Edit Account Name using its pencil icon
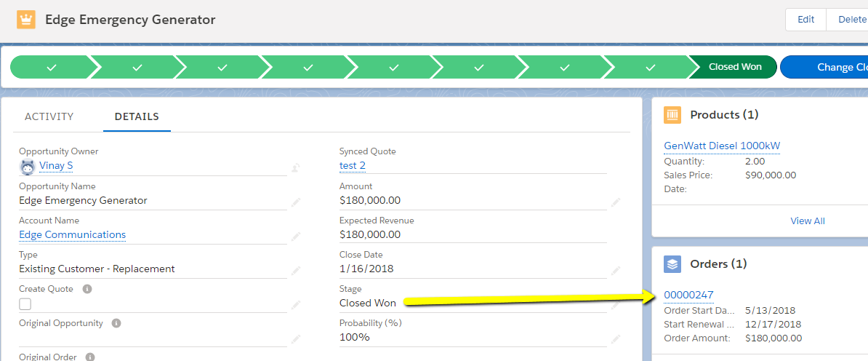 296,236
